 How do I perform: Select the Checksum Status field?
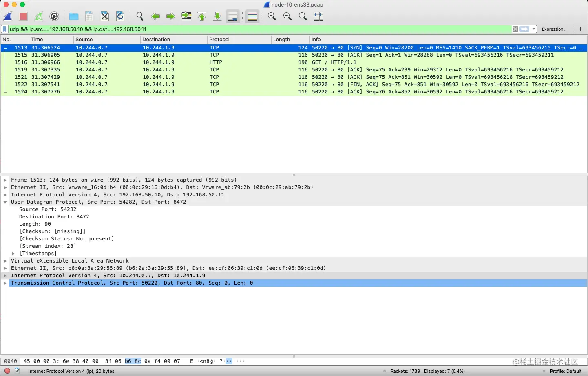67,239
